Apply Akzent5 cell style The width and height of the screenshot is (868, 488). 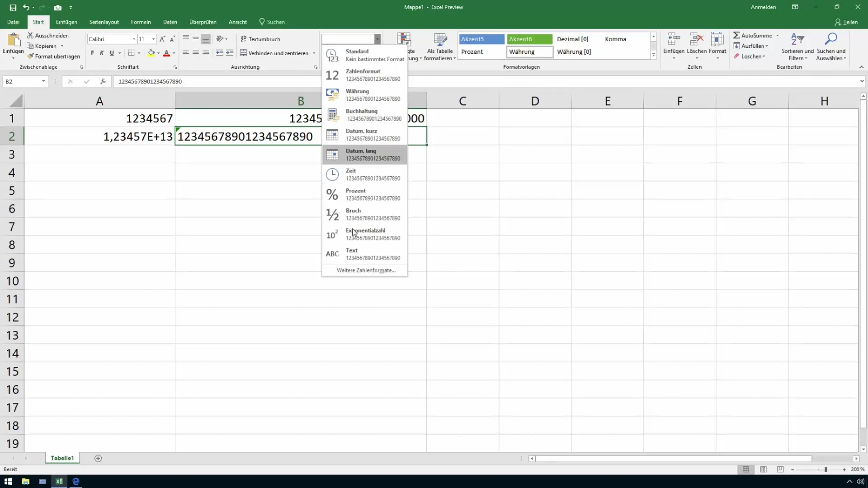coord(481,39)
